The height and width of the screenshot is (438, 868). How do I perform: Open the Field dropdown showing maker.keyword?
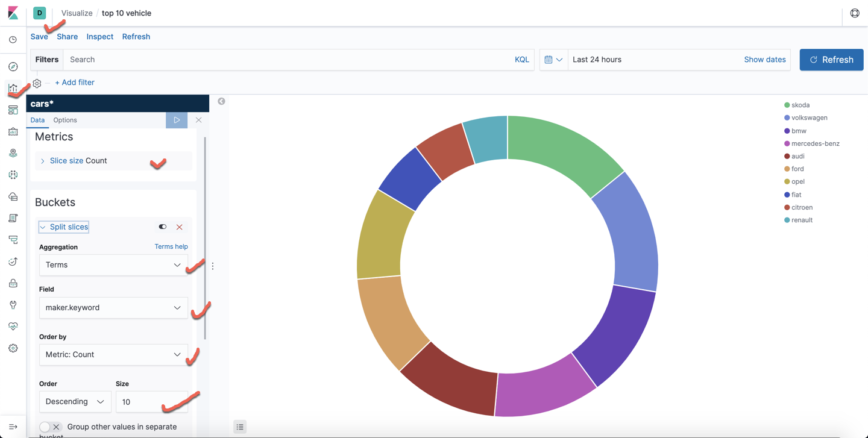[x=113, y=307]
